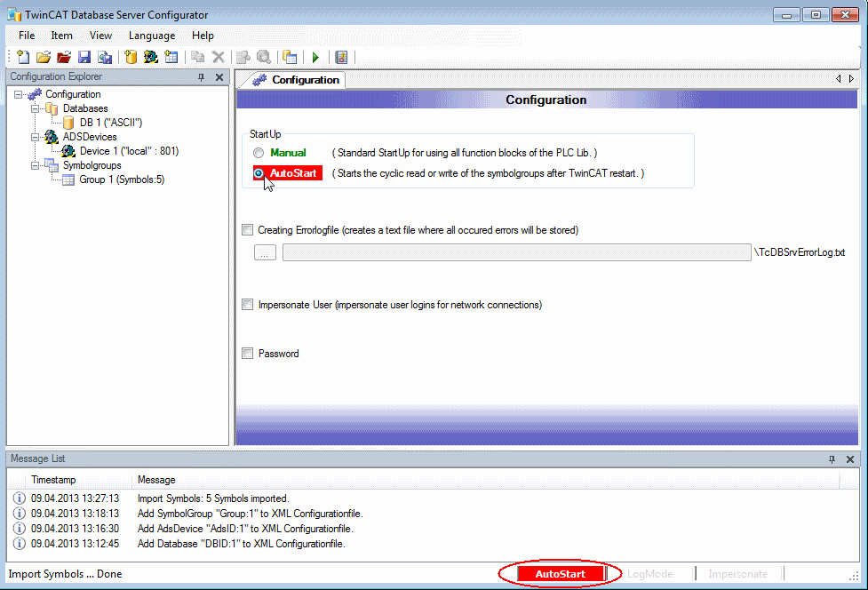Screen dimensions: 868x590
Task: Click the yellow open folder icon
Action: [44, 57]
